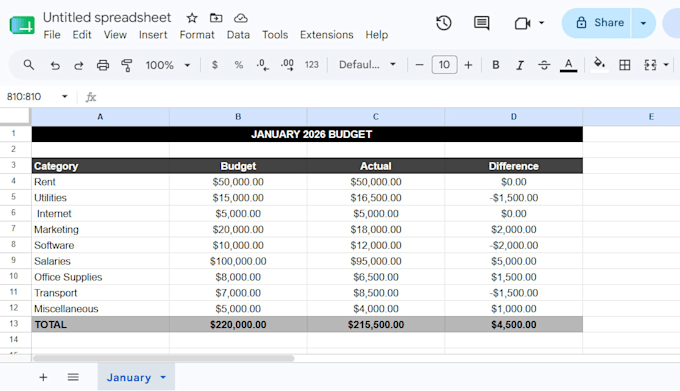Show the all sheets list
The height and width of the screenshot is (391, 680).
73,378
